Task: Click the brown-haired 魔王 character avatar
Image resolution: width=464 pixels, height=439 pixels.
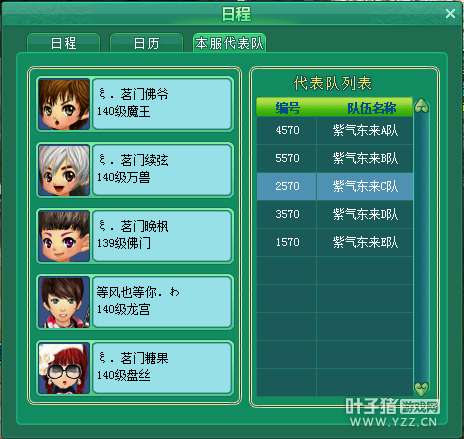Action: click(64, 104)
